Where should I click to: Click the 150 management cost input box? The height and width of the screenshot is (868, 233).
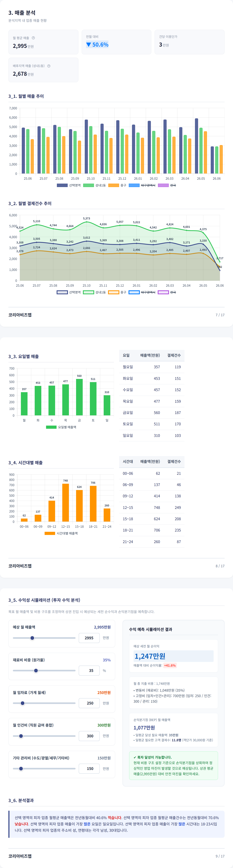(x=89, y=769)
